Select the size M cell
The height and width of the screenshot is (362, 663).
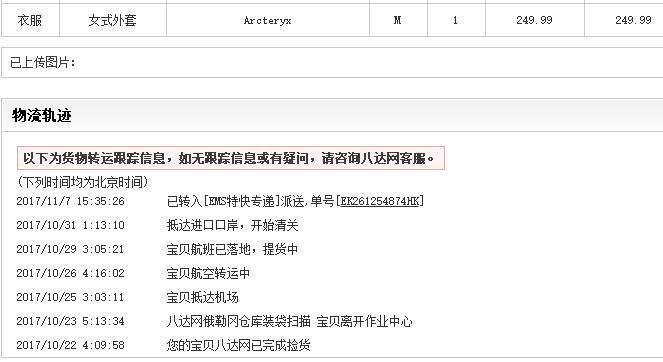[x=398, y=20]
